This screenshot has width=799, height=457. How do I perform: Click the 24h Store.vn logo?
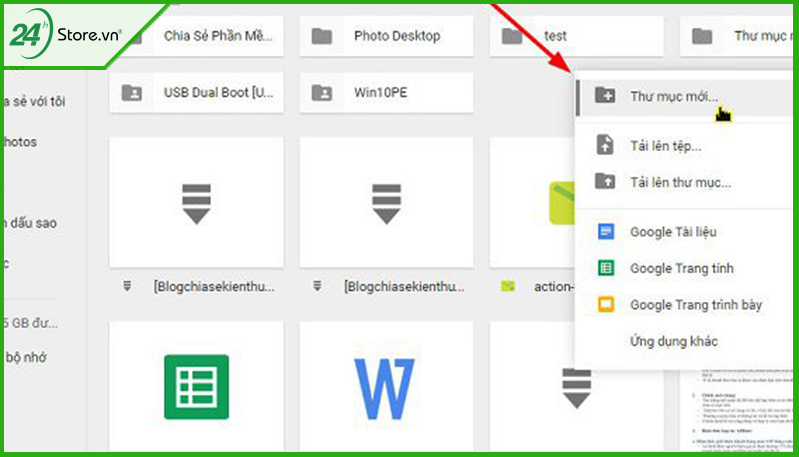coord(66,34)
